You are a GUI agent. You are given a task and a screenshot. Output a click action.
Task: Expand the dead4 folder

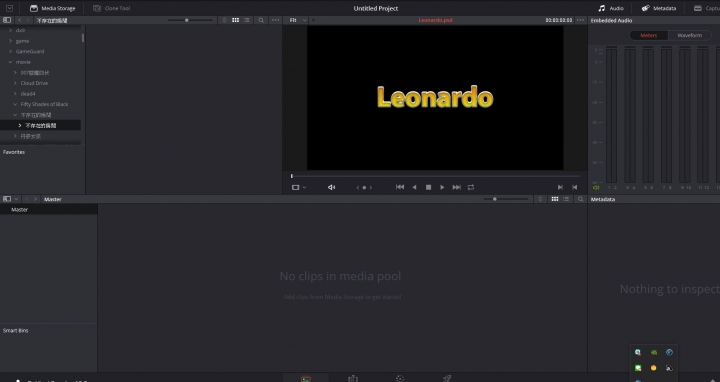pyautogui.click(x=15, y=94)
